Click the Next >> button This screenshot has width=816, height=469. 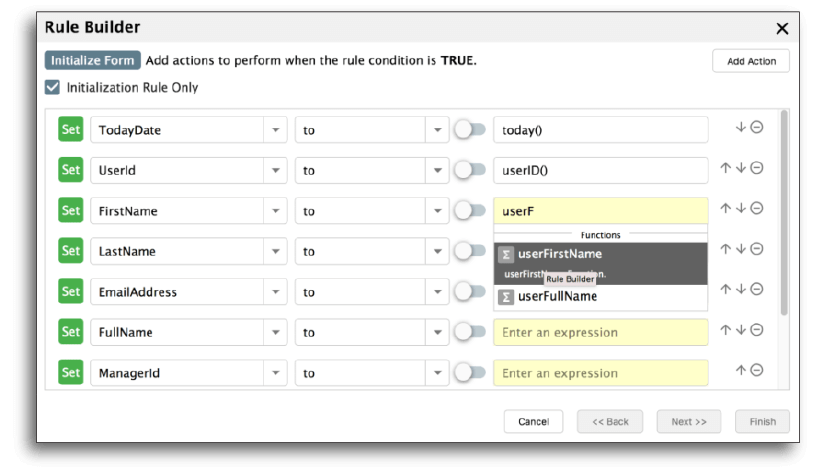tap(689, 421)
